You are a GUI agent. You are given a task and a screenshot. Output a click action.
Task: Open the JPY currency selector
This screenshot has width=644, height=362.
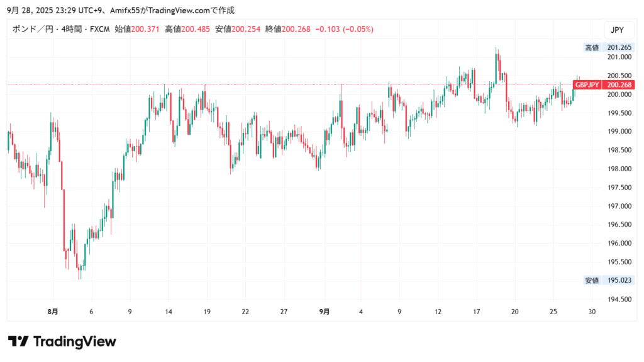pos(617,30)
